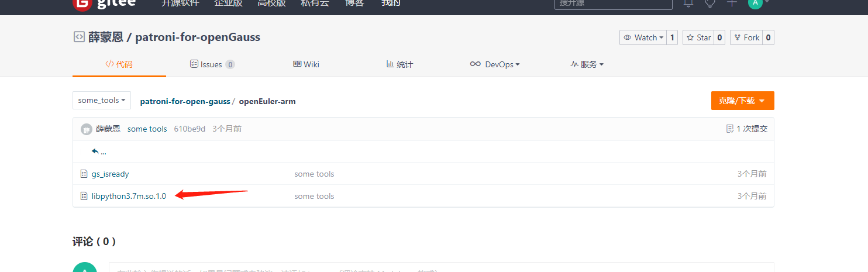The height and width of the screenshot is (272, 868).
Task: Switch to the 代码 tab
Action: (119, 64)
